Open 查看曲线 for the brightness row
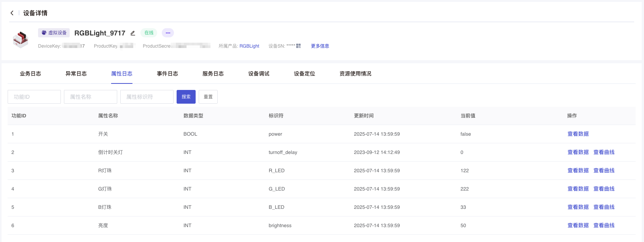Viewport: 644px width, 242px height. coord(604,225)
